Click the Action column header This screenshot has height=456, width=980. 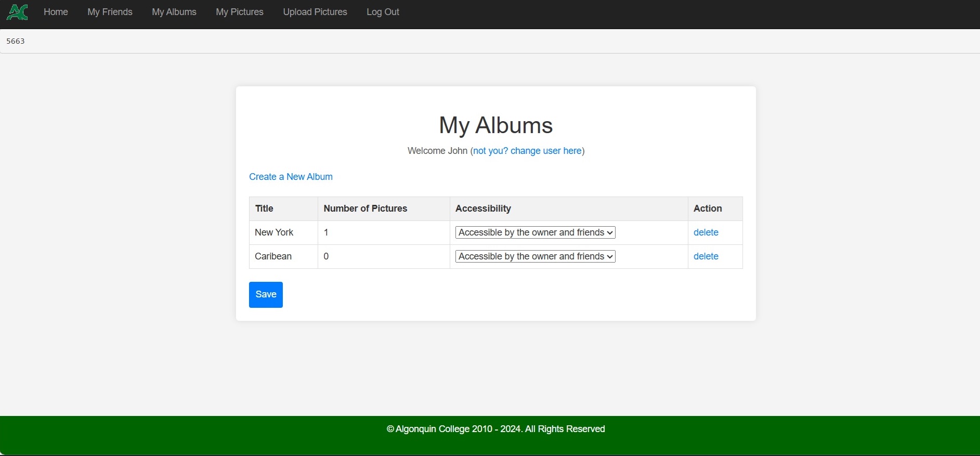pyautogui.click(x=707, y=209)
